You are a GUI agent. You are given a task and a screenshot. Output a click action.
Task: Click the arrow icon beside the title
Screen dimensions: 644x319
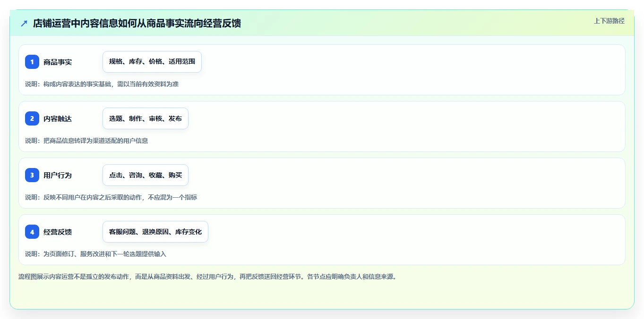[x=24, y=24]
